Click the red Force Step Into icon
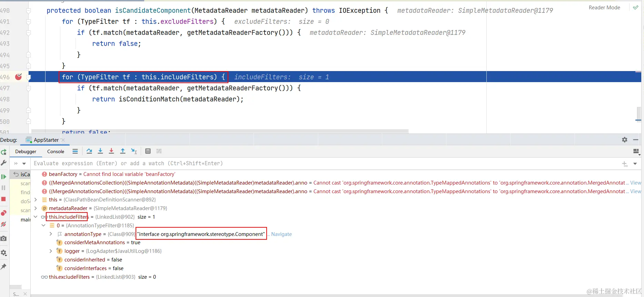Image resolution: width=644 pixels, height=297 pixels. pyautogui.click(x=111, y=151)
